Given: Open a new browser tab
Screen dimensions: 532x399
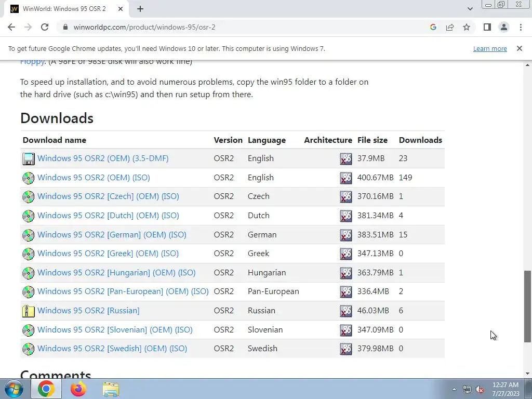Looking at the screenshot, I should pyautogui.click(x=140, y=9).
